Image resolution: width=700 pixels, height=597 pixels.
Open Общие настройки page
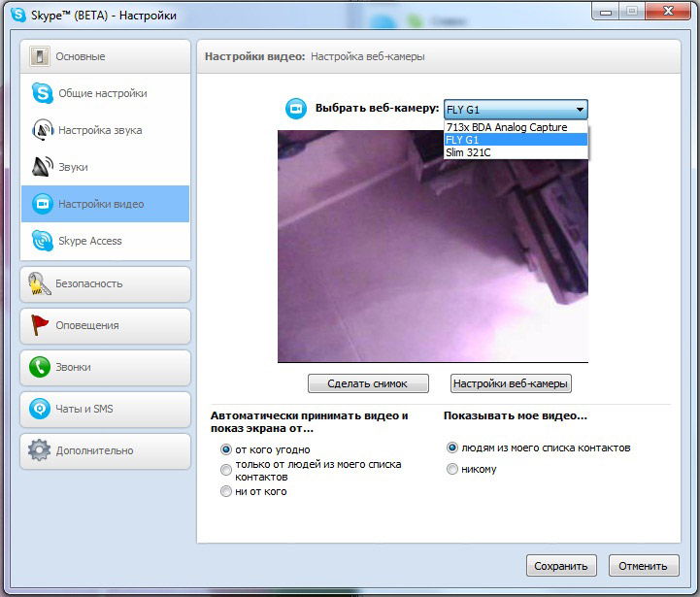pos(106,93)
